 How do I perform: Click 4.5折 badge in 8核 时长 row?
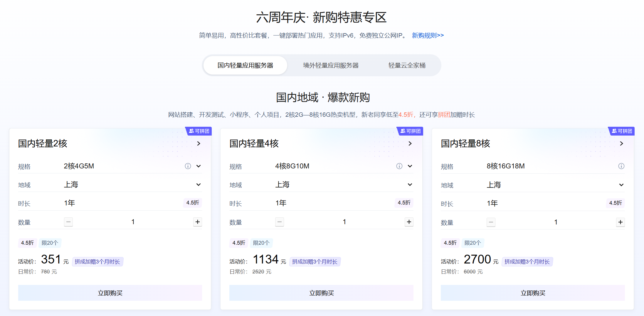616,203
